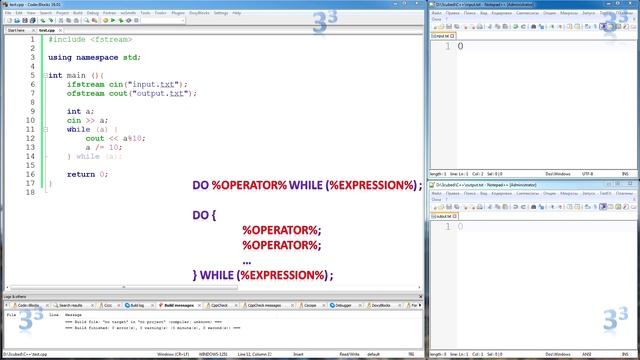Switch to the Start here tab
Image resolution: width=640 pixels, height=360 pixels.
tap(17, 30)
